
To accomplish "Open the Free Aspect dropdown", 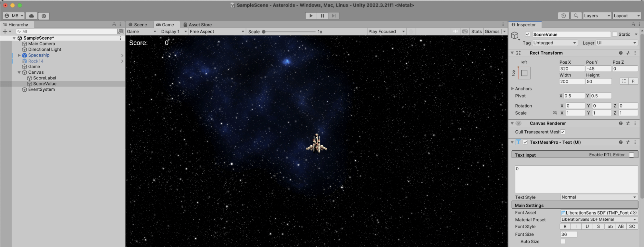I will (217, 32).
